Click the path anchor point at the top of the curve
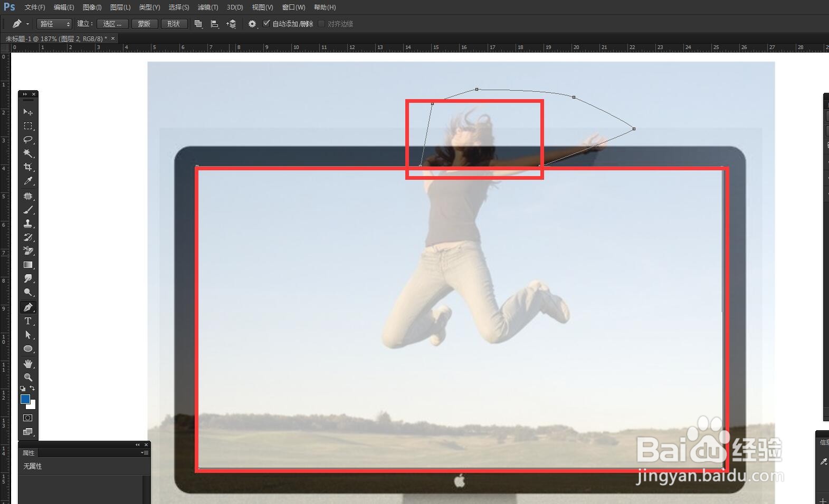The image size is (829, 504). point(477,90)
